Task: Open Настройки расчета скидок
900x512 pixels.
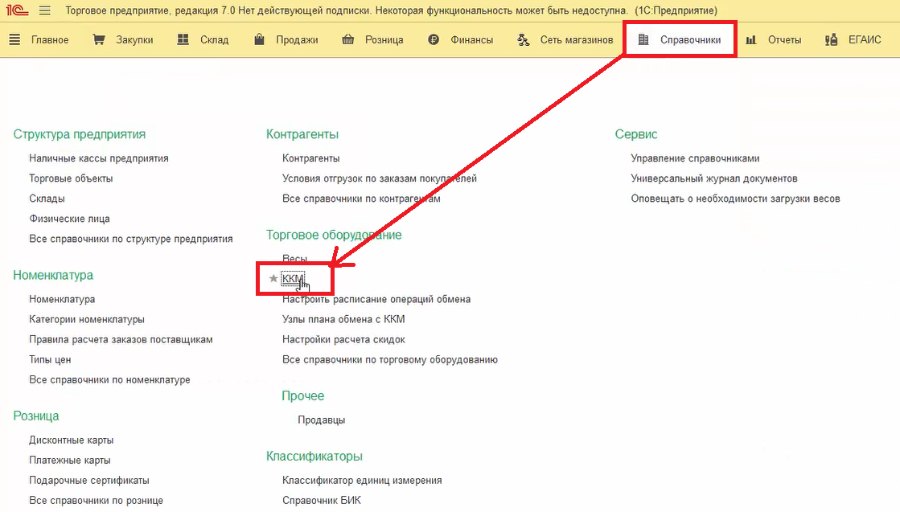Action: (343, 339)
